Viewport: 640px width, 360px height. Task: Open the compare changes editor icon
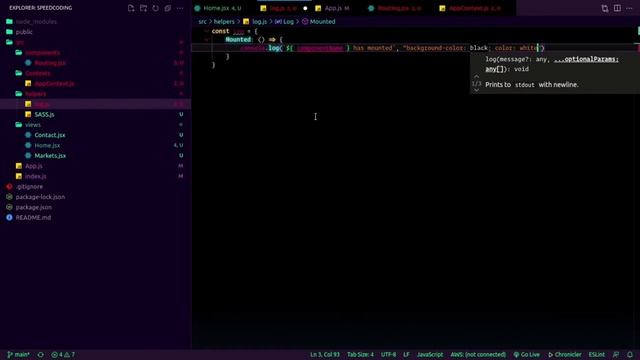[x=605, y=8]
